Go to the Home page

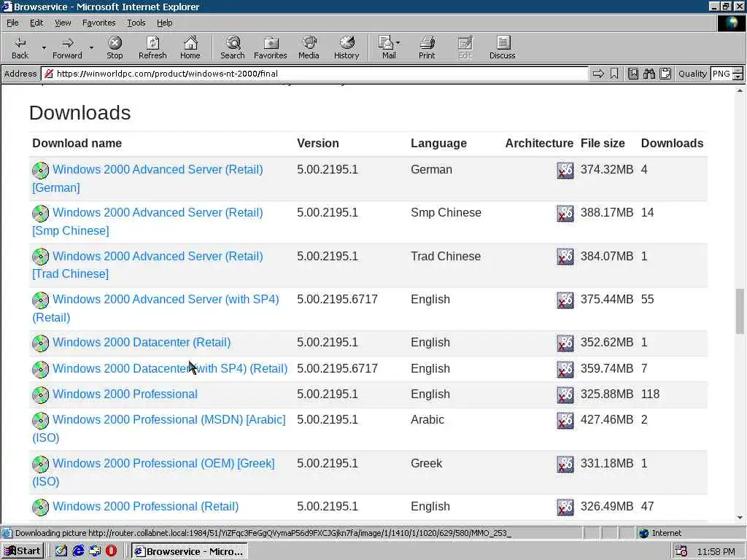tap(190, 47)
